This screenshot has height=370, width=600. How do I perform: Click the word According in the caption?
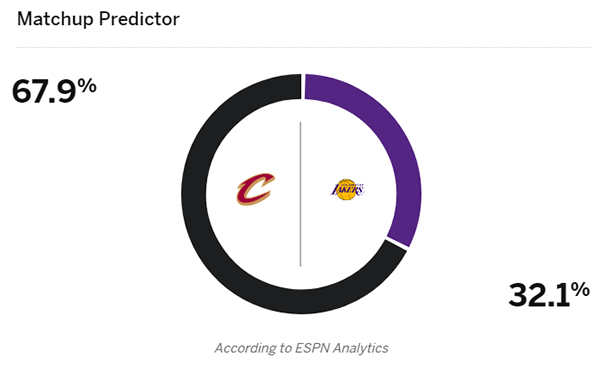(x=245, y=348)
